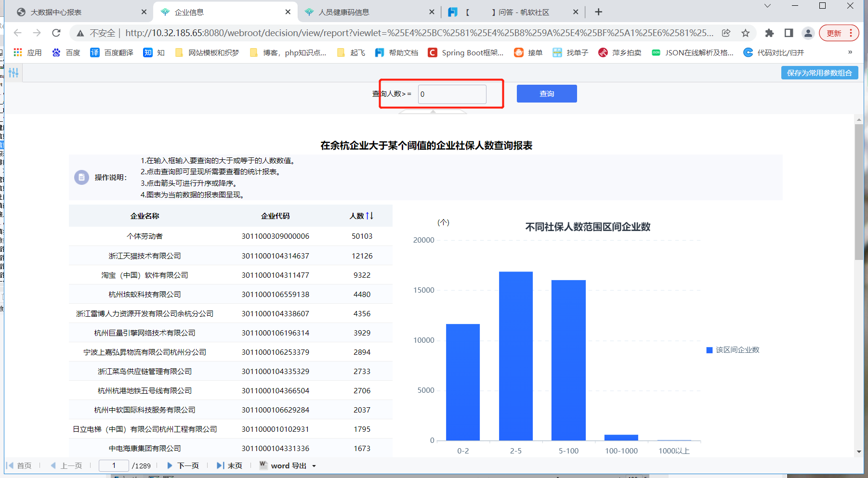
Task: Click the 0-2 chart bar
Action: (x=463, y=382)
